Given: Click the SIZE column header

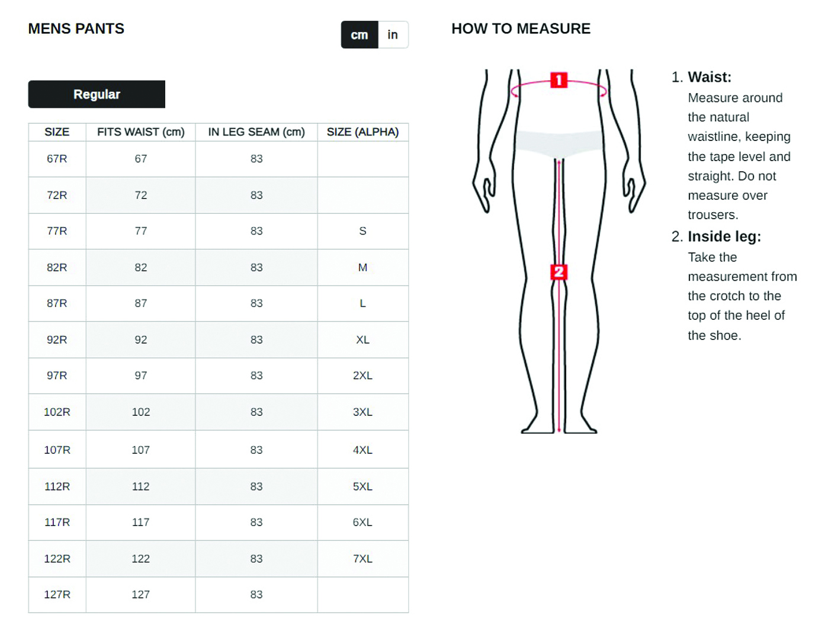Looking at the screenshot, I should pos(57,132).
